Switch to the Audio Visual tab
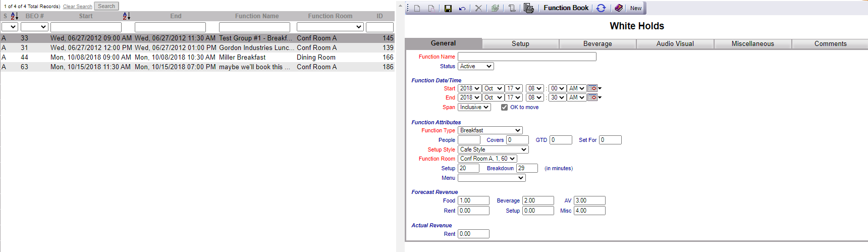The height and width of the screenshot is (252, 868). (x=675, y=44)
